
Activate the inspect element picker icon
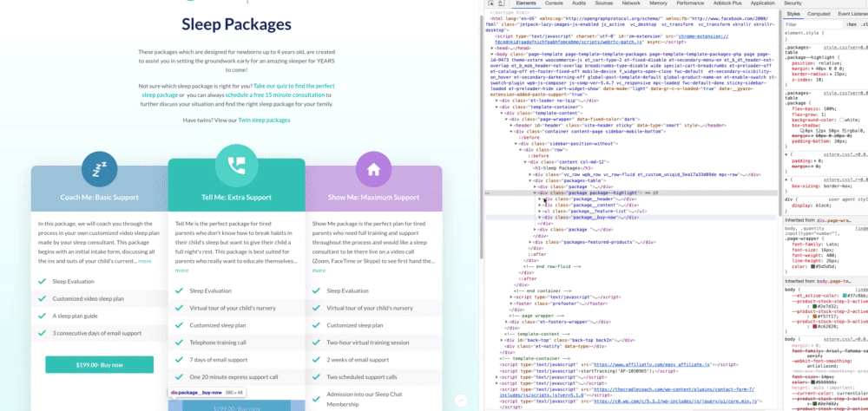[491, 3]
